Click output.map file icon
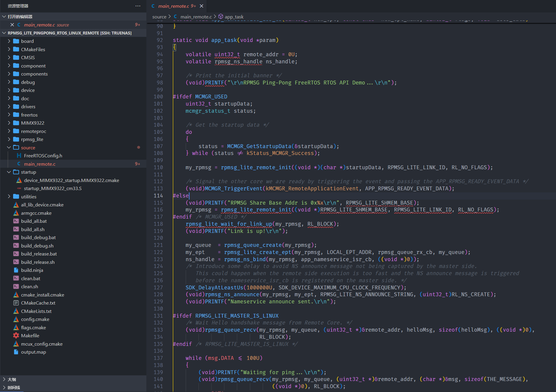The image size is (556, 392). [x=16, y=352]
